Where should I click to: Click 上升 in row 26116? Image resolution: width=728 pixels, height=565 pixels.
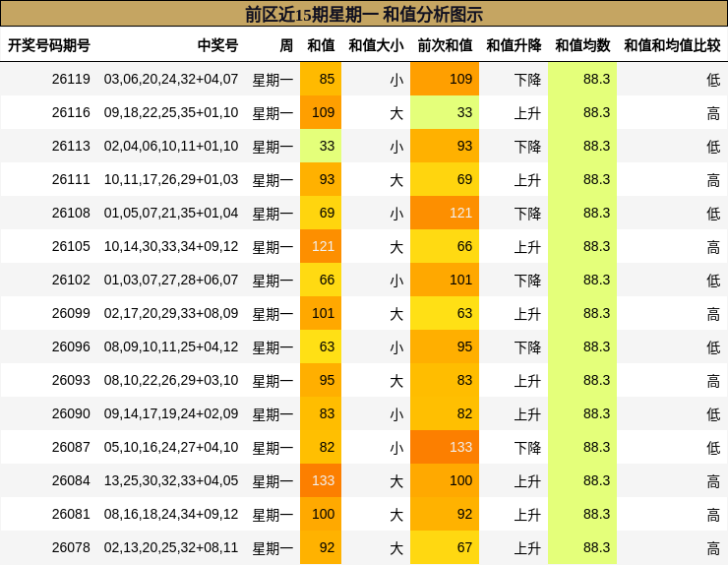coord(527,113)
